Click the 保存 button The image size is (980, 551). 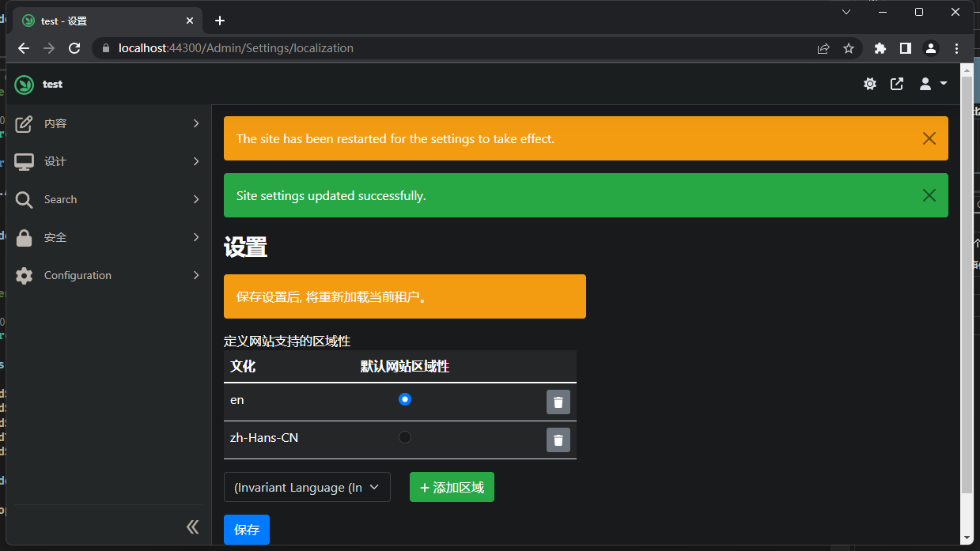[x=246, y=530]
